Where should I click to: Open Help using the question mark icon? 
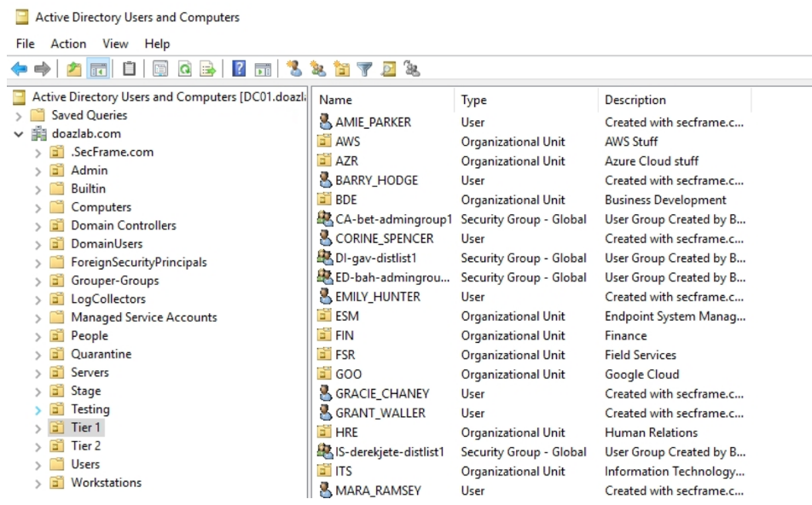coord(240,69)
